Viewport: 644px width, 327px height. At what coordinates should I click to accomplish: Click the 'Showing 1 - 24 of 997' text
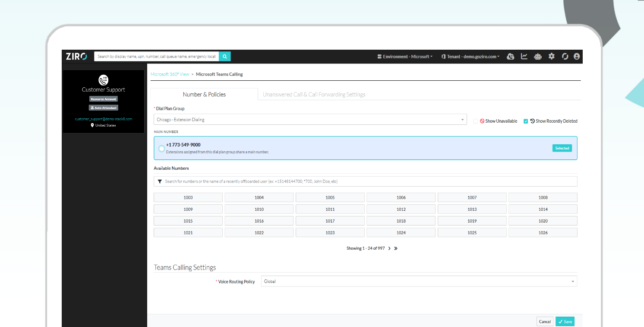[366, 248]
